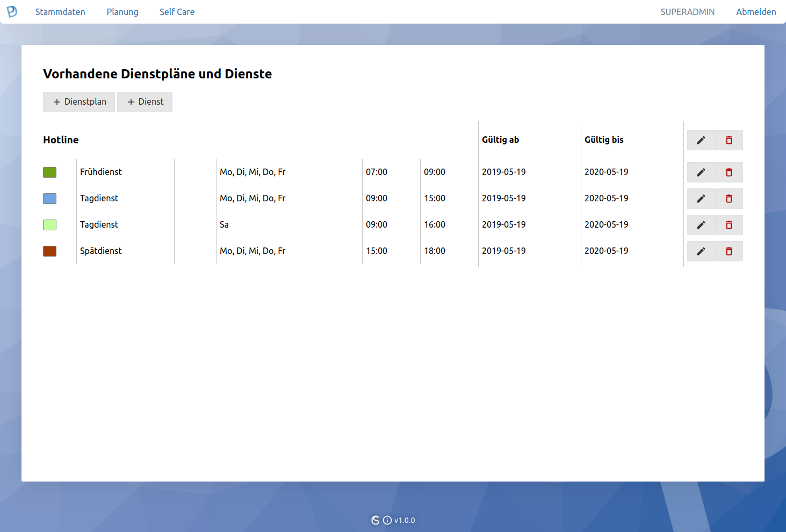Click the brown Spätdienst color swatch

click(49, 251)
